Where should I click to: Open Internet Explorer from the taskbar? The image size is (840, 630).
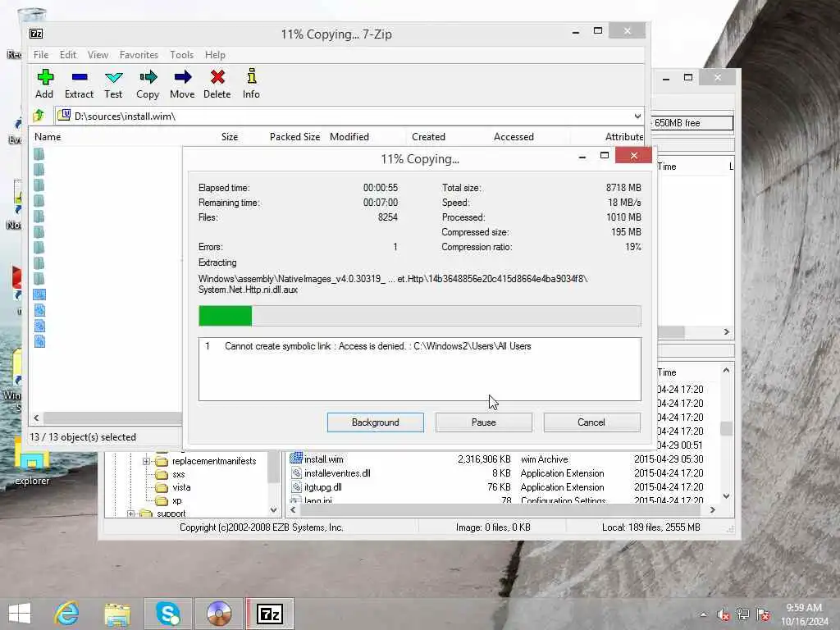(67, 614)
